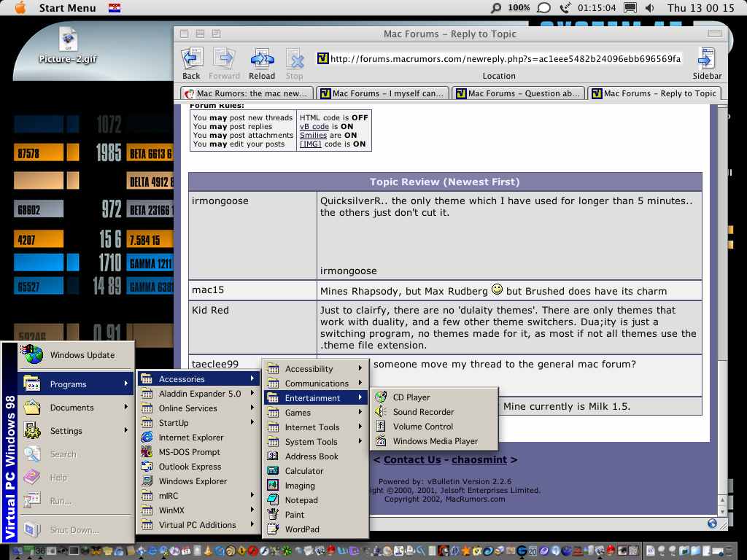Select the Accessories menu item

coord(198,379)
